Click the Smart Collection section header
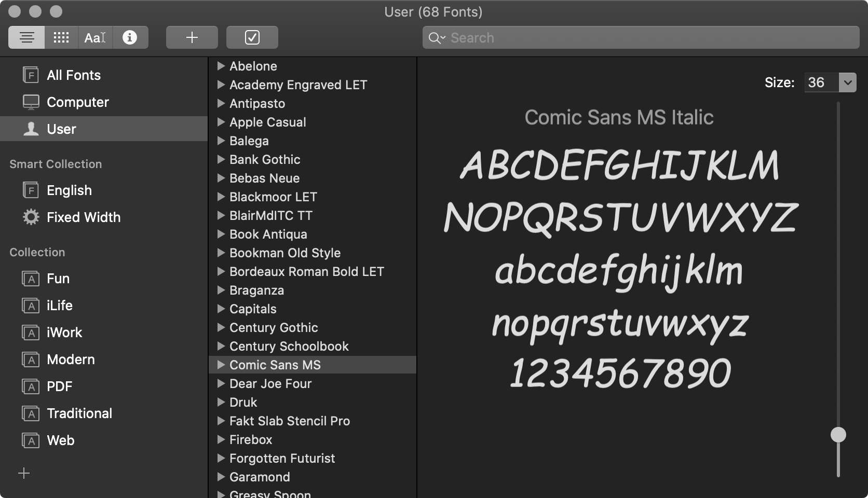The image size is (868, 498). pyautogui.click(x=56, y=164)
